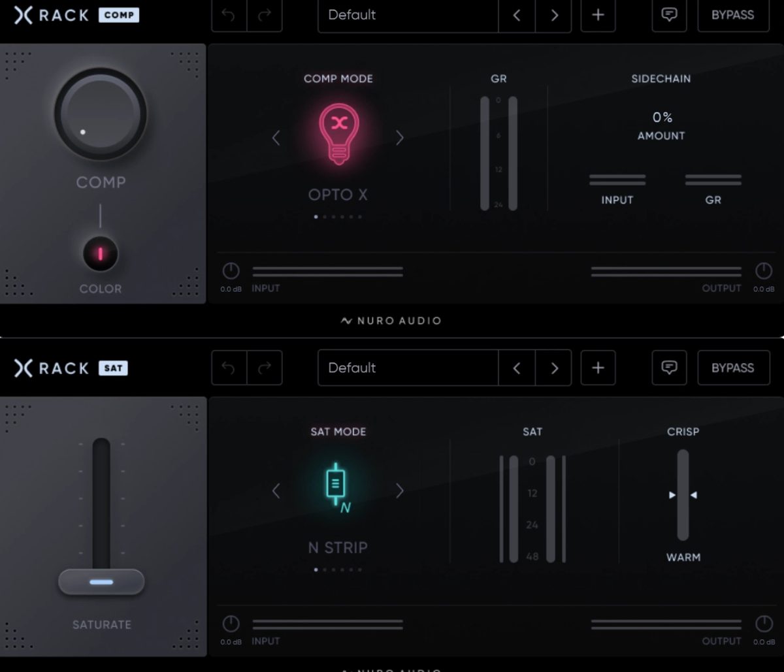Click the OPTO X mode label
The width and height of the screenshot is (784, 672).
338,195
